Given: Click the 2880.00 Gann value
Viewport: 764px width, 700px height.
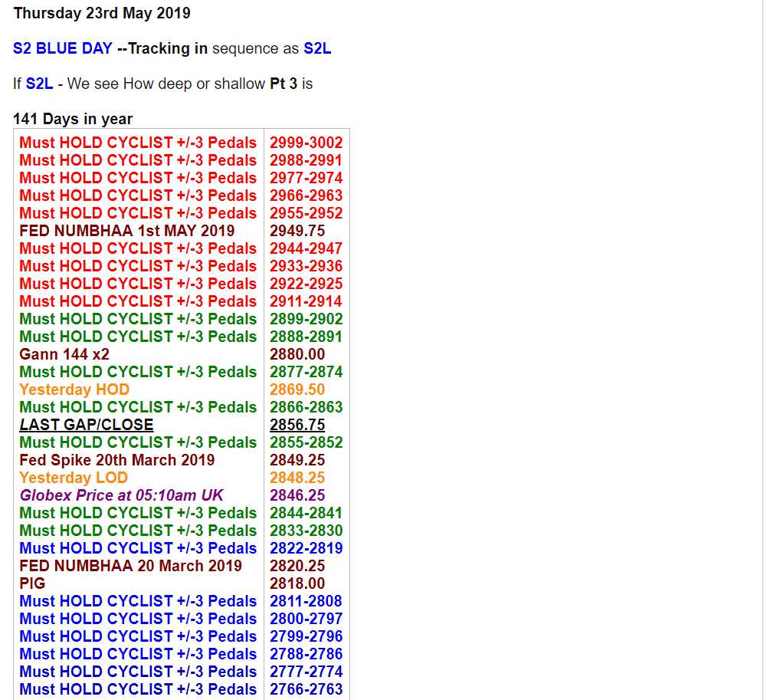Looking at the screenshot, I should [x=297, y=354].
